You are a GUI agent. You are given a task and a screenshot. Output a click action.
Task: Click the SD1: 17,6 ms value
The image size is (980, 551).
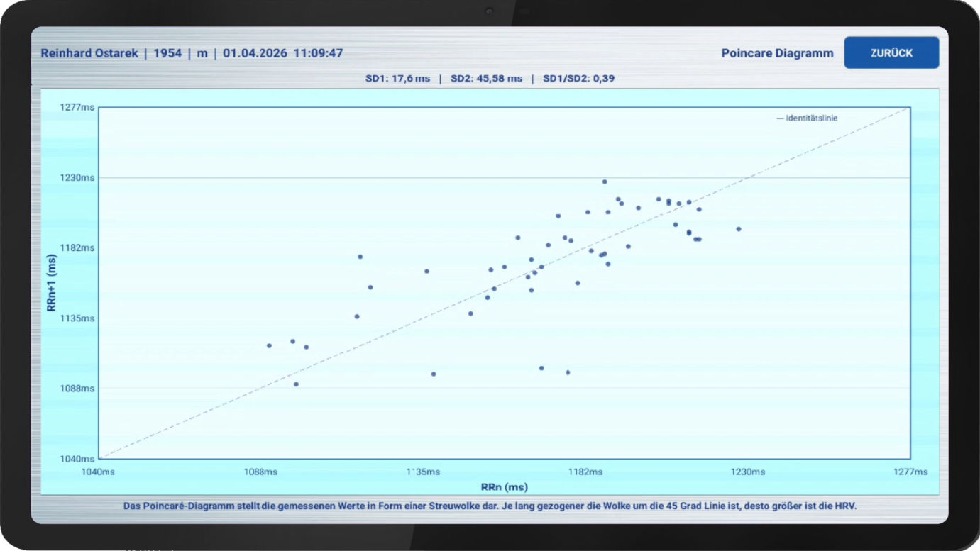[x=397, y=79]
